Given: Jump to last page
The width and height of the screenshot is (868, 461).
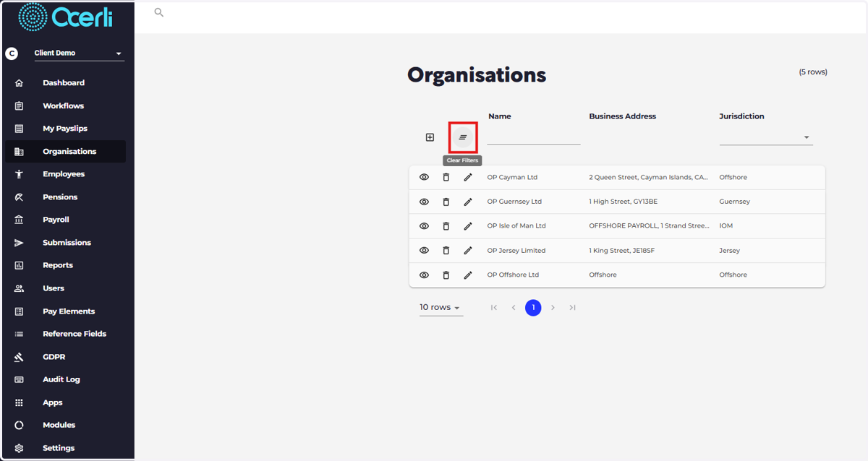Looking at the screenshot, I should [572, 308].
